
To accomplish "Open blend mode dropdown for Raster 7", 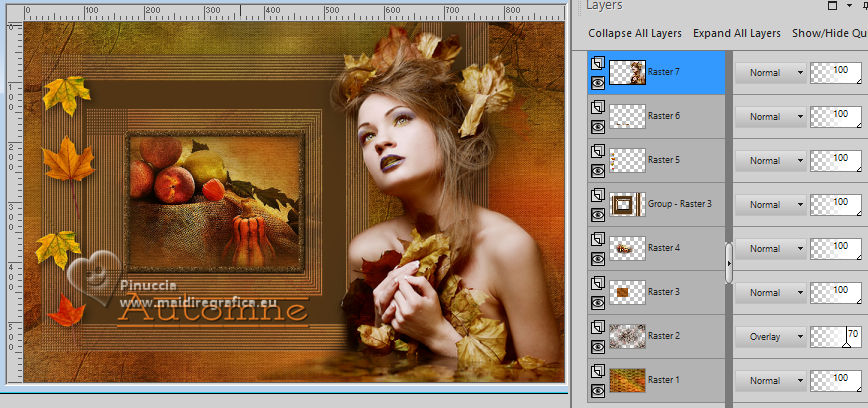I will point(771,73).
